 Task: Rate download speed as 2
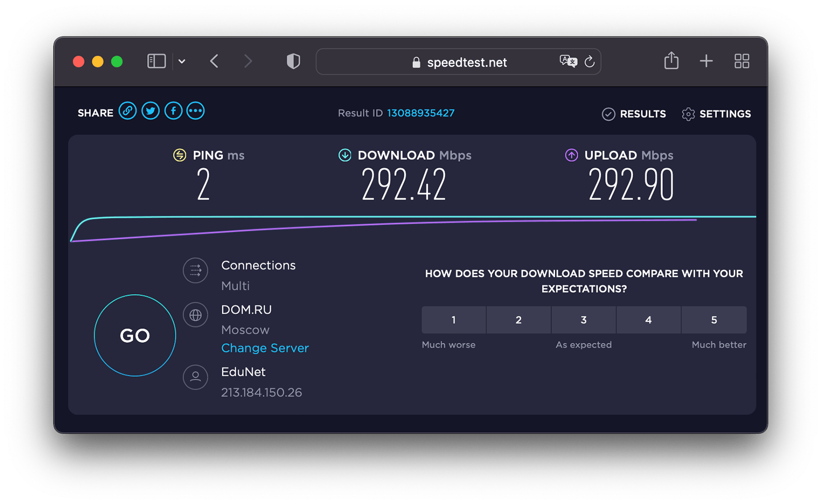pyautogui.click(x=519, y=320)
